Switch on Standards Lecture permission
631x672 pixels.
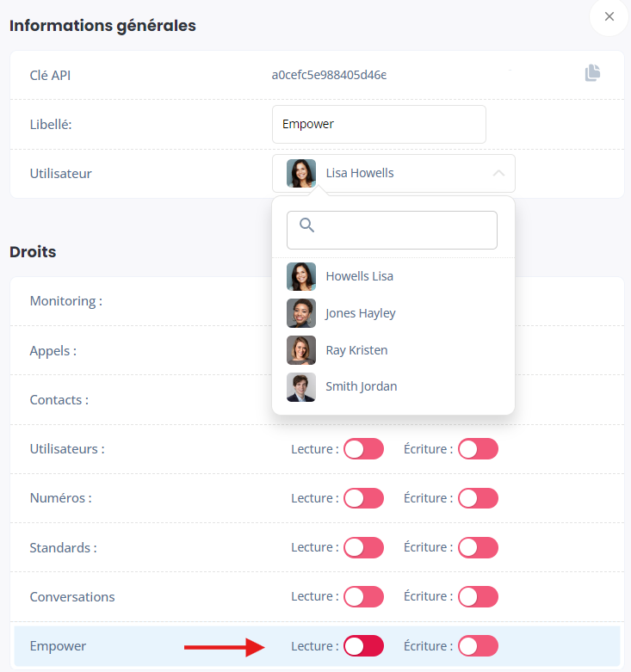click(x=363, y=547)
